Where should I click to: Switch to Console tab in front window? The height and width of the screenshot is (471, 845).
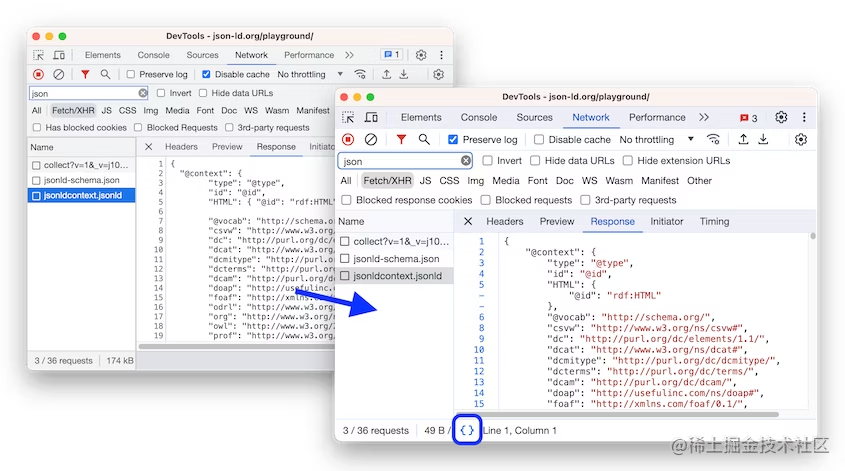(x=479, y=117)
